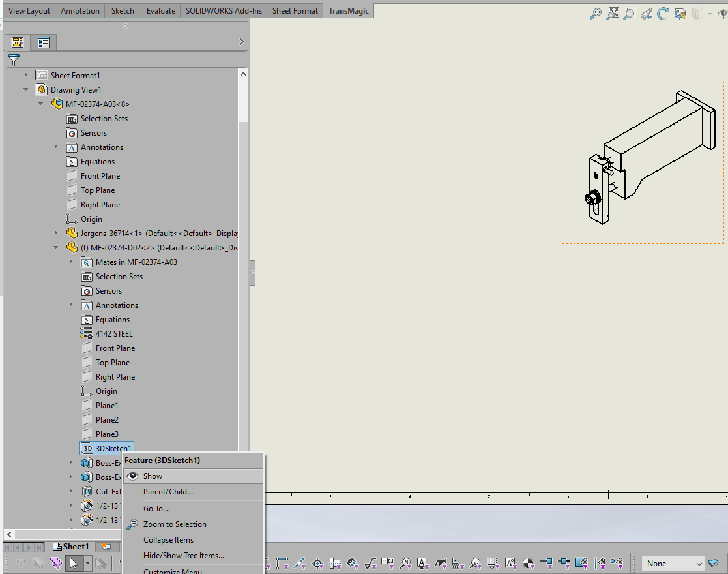Switch to the Annotation tab
The image size is (728, 574).
[80, 10]
